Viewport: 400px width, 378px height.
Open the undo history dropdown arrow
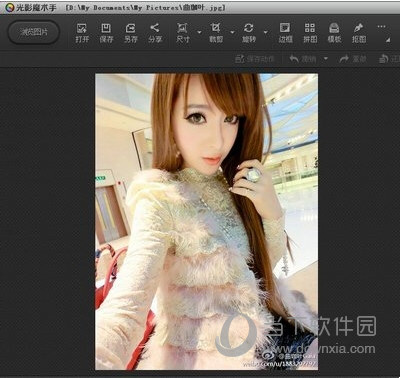(326, 59)
